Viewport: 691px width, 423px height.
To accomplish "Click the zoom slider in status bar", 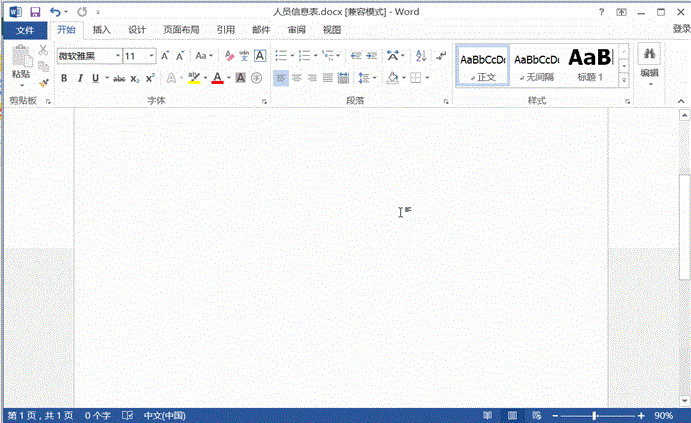I will (595, 415).
